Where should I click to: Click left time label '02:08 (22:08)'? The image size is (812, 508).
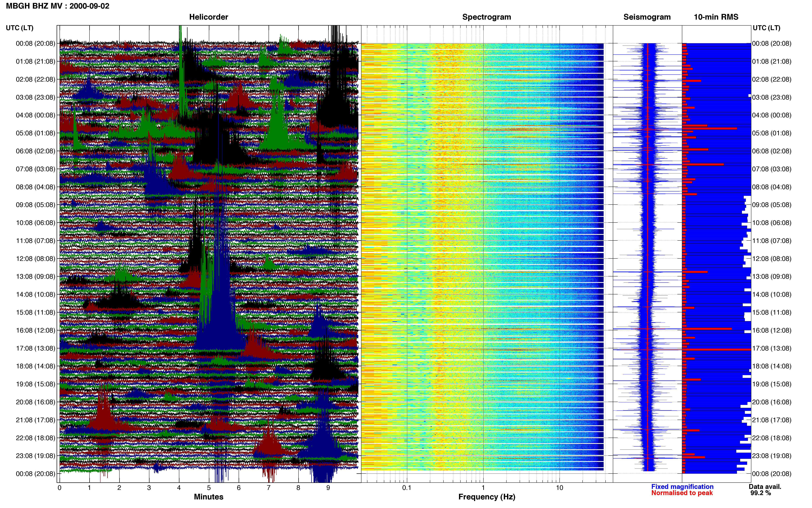tap(35, 79)
